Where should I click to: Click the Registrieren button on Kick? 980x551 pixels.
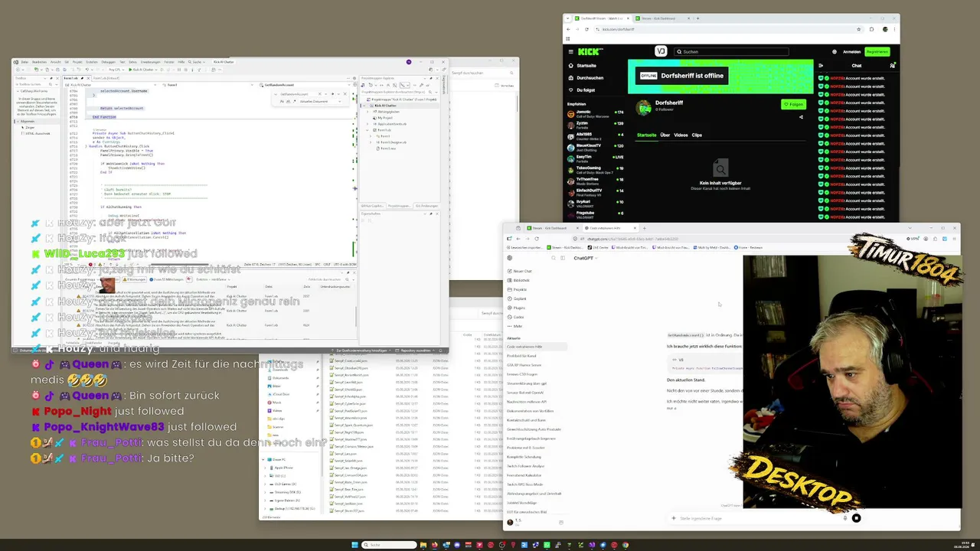coord(877,52)
